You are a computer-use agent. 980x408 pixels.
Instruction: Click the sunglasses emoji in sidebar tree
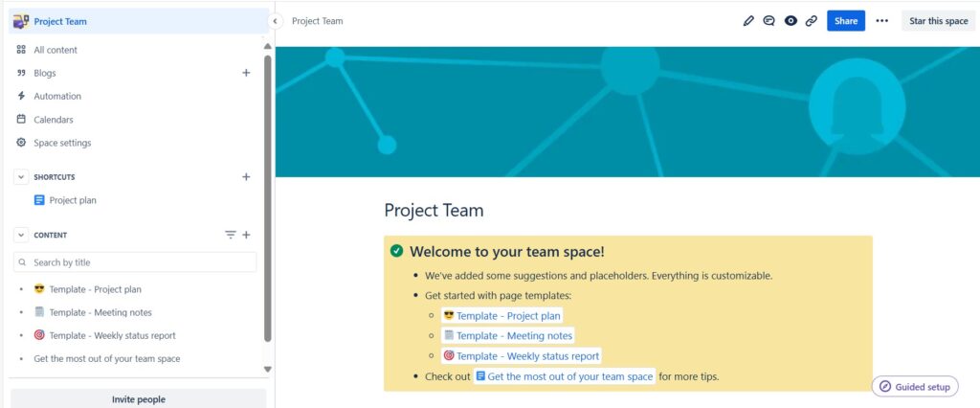coord(39,288)
